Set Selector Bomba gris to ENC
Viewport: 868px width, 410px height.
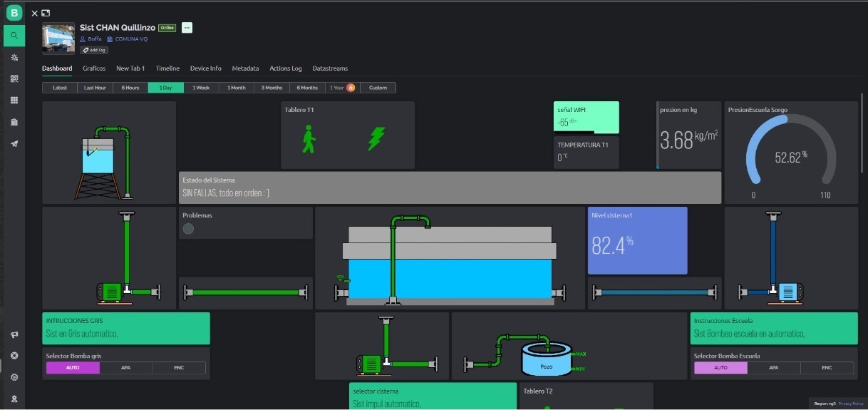pyautogui.click(x=178, y=368)
